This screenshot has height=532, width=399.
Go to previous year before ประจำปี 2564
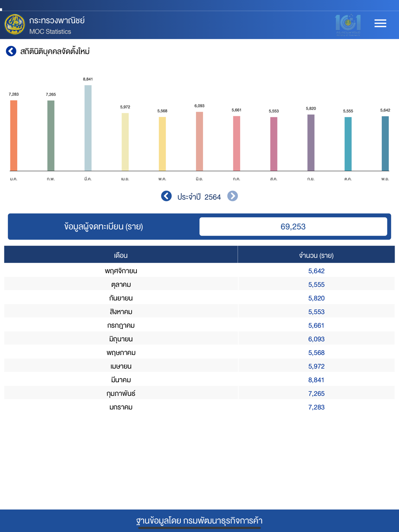[x=166, y=196]
